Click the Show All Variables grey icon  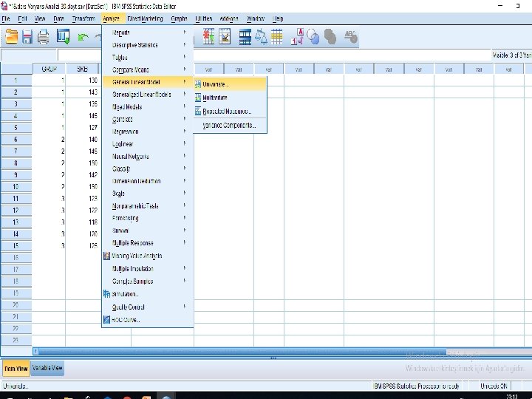point(330,37)
